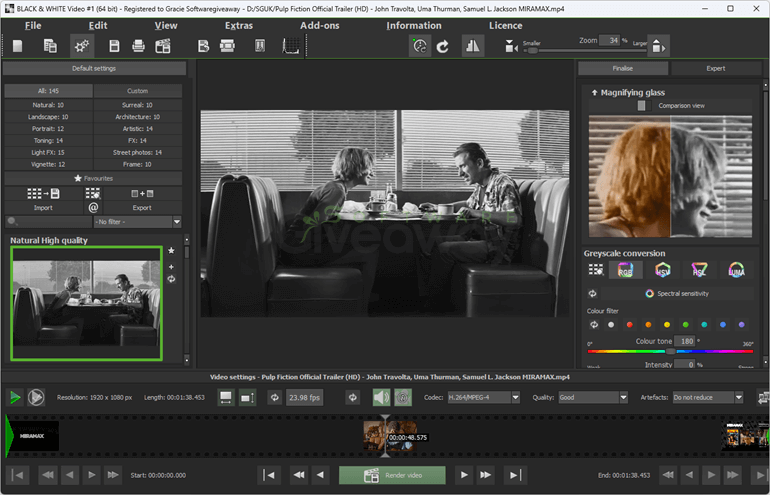Open the Favourites presets list
Screen dimensions: 770x495
[93, 178]
